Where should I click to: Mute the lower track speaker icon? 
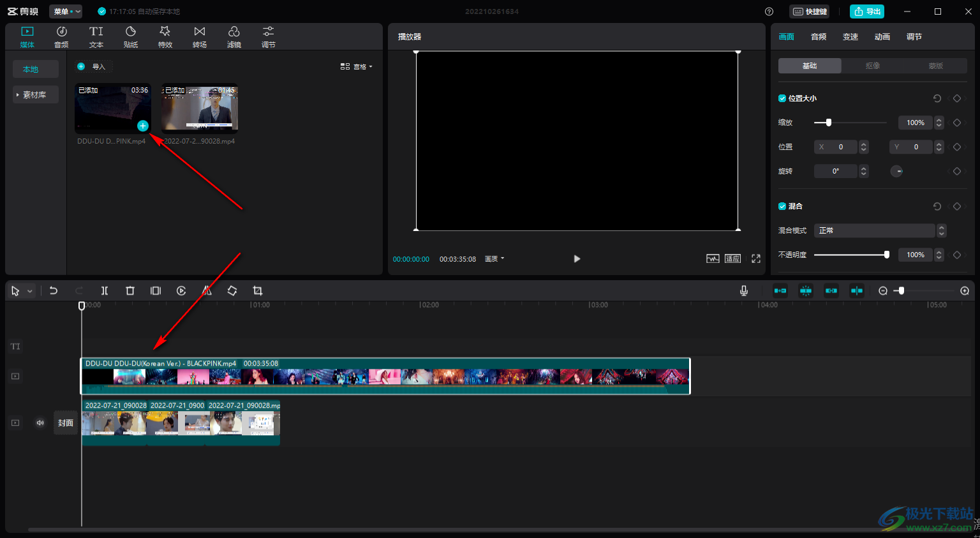coord(40,422)
